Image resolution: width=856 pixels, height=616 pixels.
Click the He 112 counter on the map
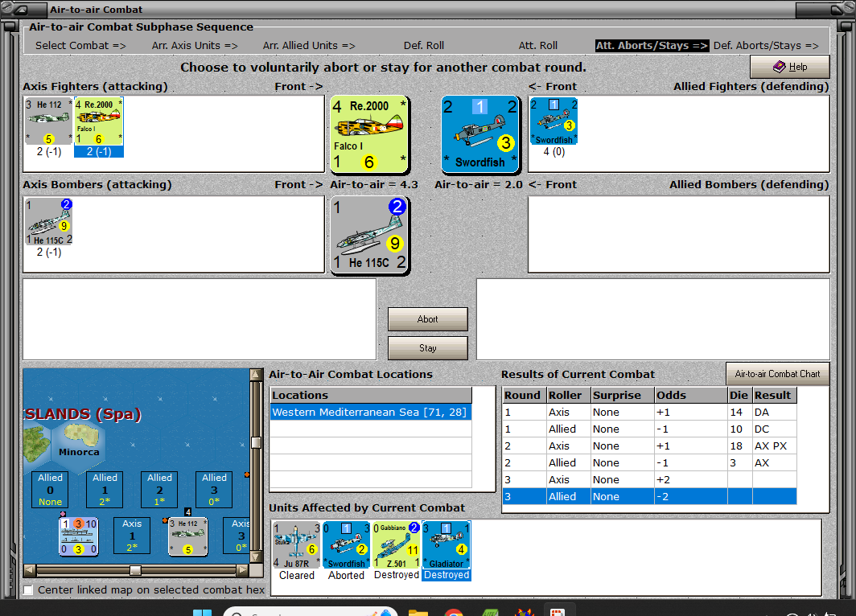pyautogui.click(x=187, y=536)
